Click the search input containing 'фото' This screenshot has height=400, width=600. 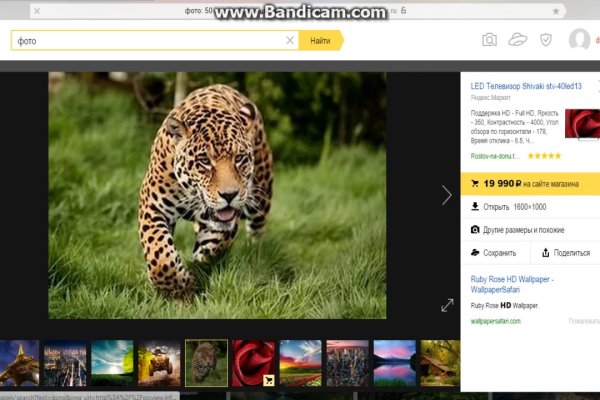pyautogui.click(x=150, y=40)
